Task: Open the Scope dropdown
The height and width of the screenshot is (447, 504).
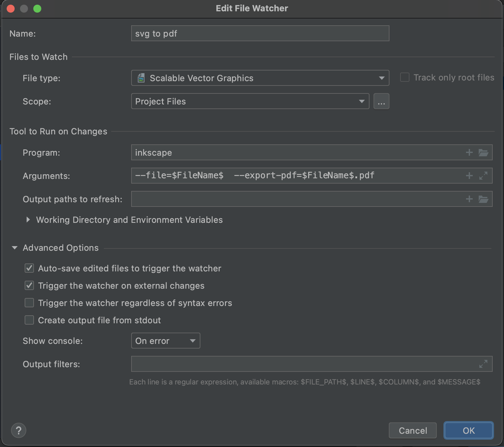Action: [x=362, y=101]
